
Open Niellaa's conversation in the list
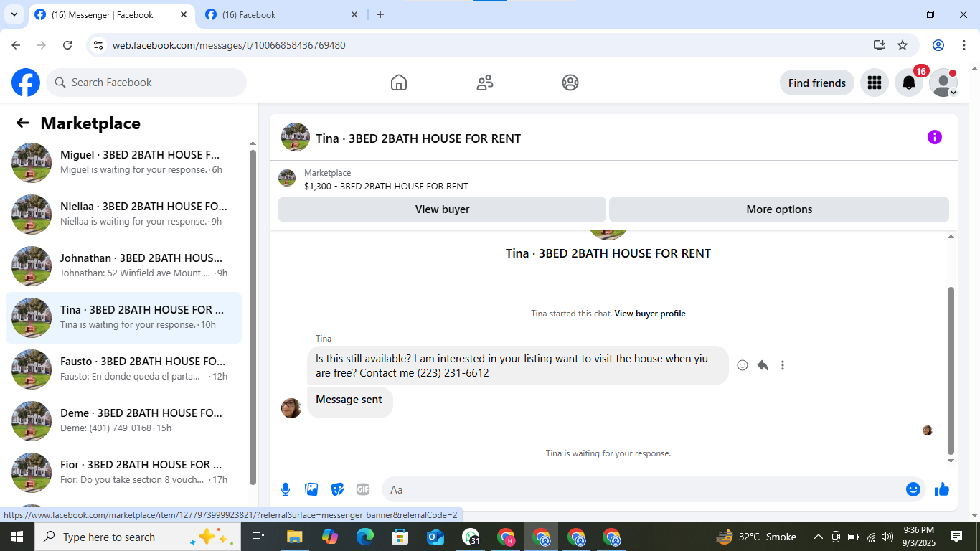coord(123,215)
